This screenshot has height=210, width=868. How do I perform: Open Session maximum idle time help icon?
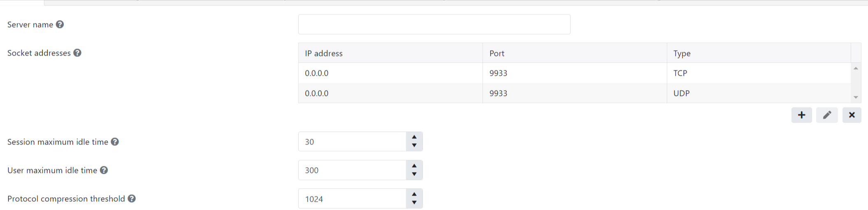[115, 142]
